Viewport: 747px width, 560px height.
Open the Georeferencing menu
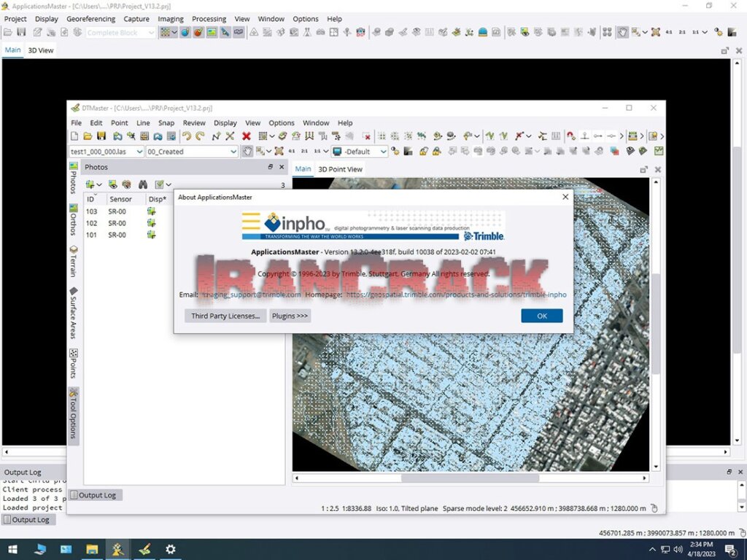pos(90,18)
